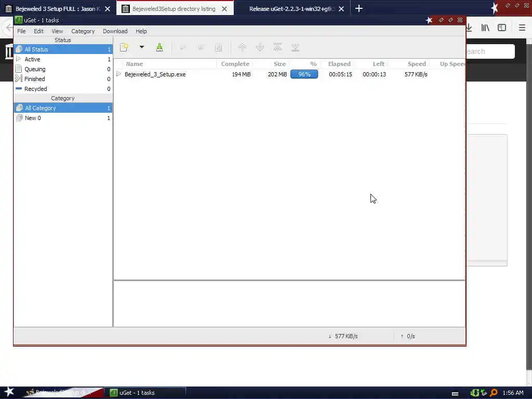Select the Active status filter
The width and height of the screenshot is (532, 399).
point(63,59)
